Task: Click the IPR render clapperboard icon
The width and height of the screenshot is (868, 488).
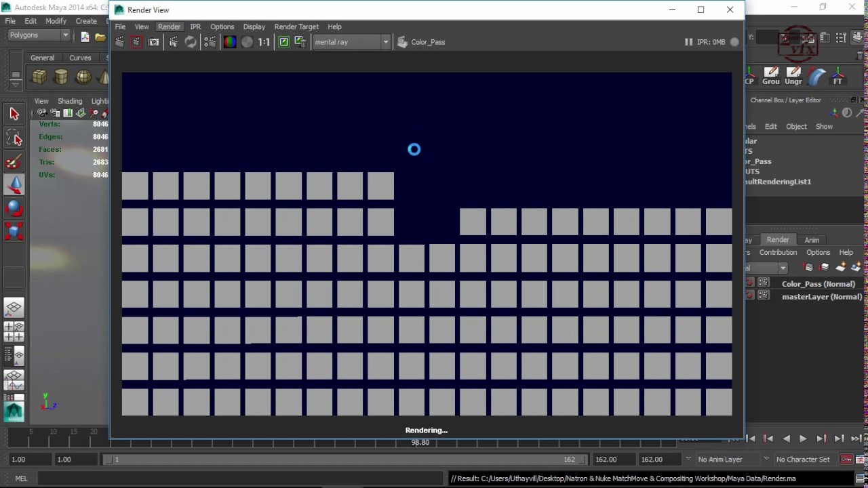Action: tap(174, 42)
